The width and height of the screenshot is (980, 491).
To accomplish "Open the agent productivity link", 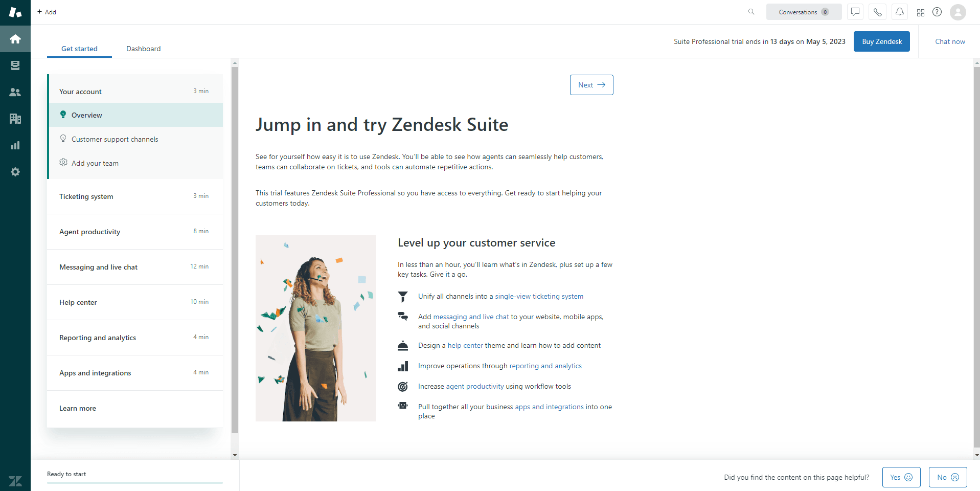I will 475,386.
